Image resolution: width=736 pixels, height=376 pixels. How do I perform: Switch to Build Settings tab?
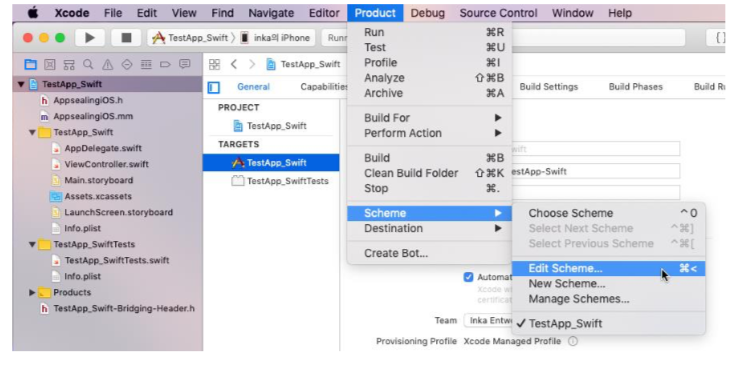[548, 87]
